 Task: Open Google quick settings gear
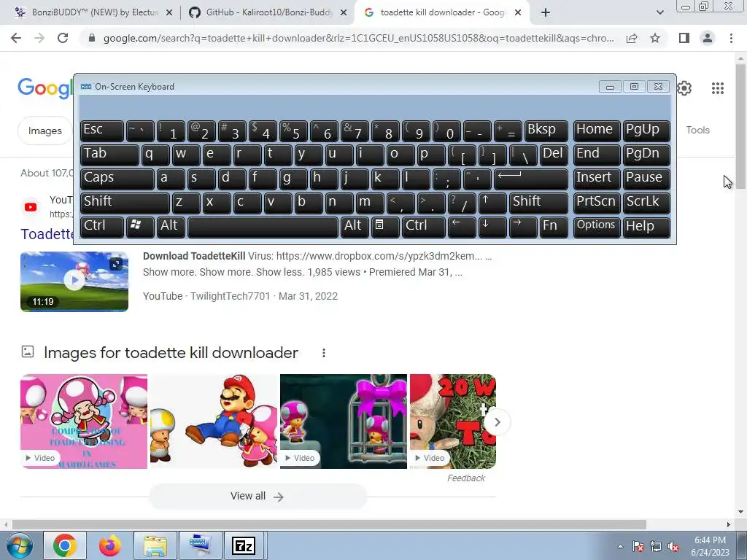pyautogui.click(x=684, y=88)
